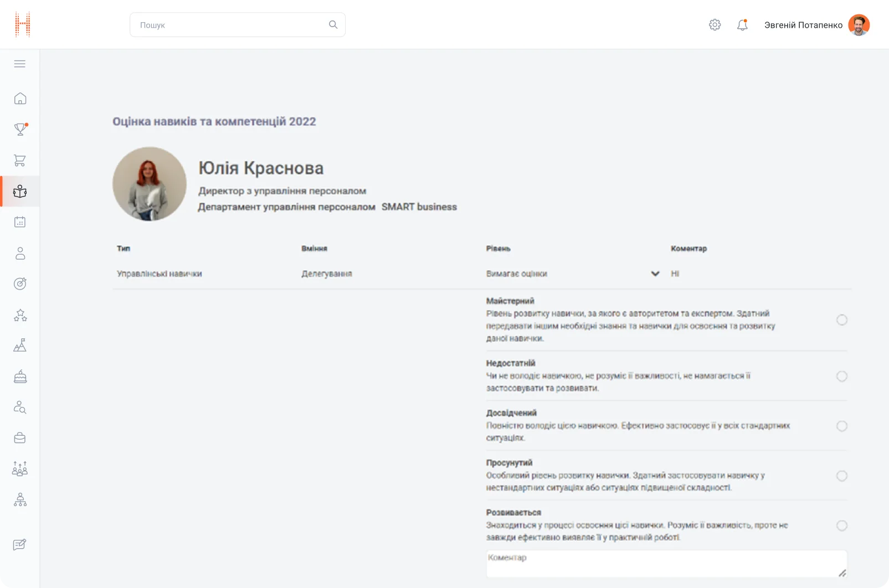Choose the Просунутий radio option
The width and height of the screenshot is (889, 588).
(841, 476)
